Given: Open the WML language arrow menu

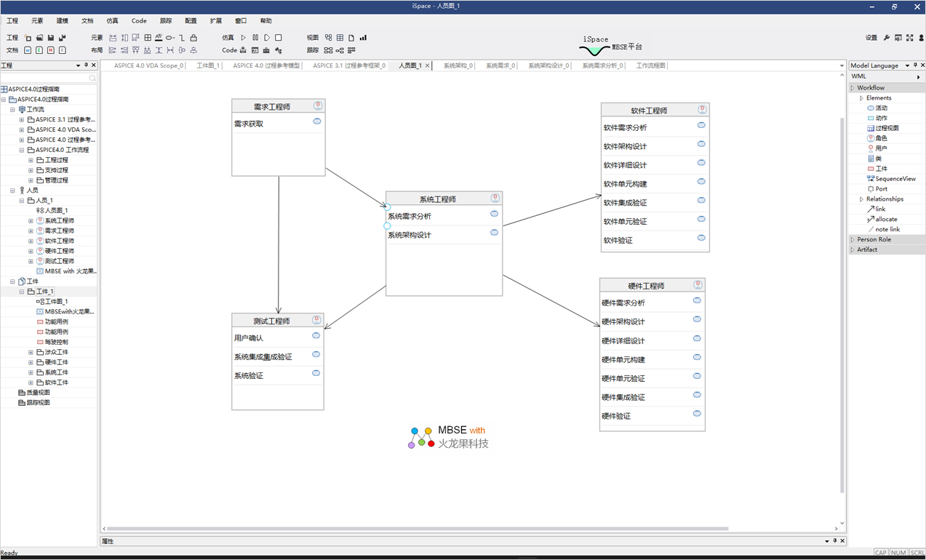Looking at the screenshot, I should click(x=919, y=76).
